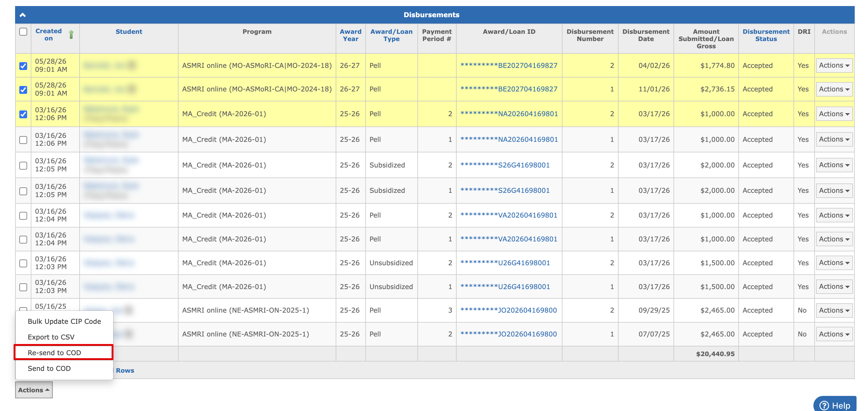Uncheck the checked 03/16/26 12:06 PM row
This screenshot has width=868, height=411.
(23, 114)
